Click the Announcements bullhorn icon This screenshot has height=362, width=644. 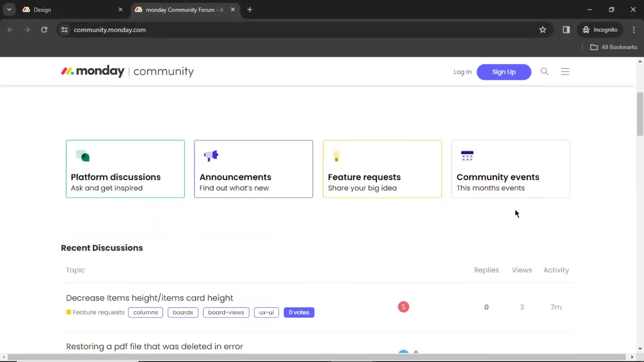coord(211,156)
